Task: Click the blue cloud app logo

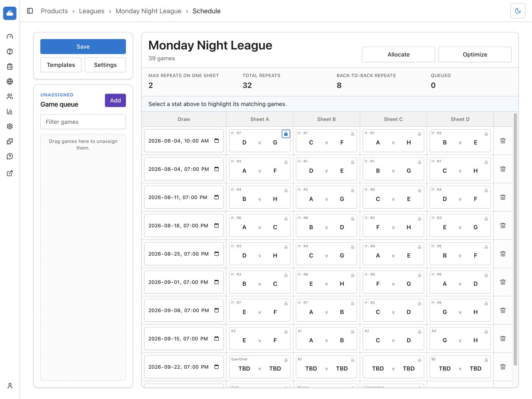Action: tap(10, 13)
